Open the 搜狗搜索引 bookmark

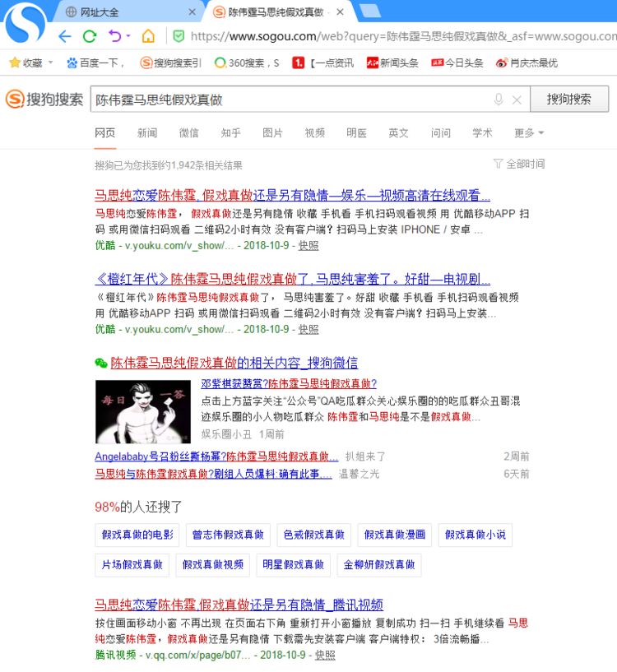click(170, 63)
